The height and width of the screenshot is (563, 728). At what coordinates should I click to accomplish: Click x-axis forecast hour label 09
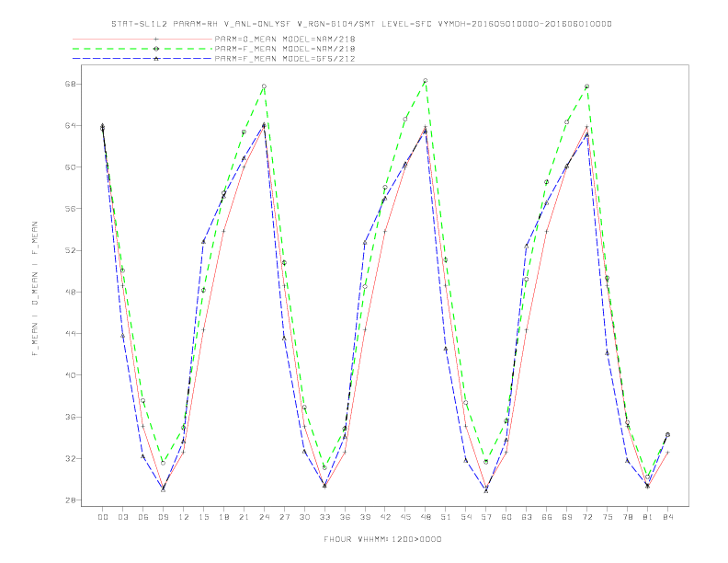[x=163, y=517]
